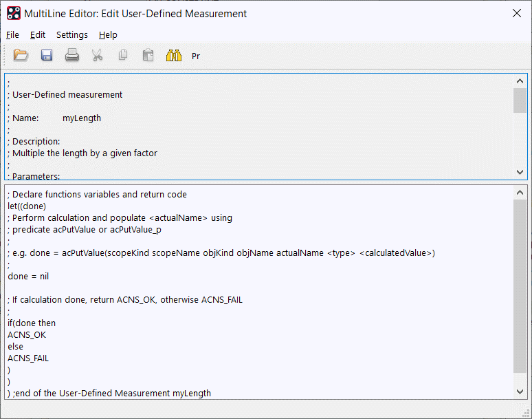Click the 'else' line in code
This screenshot has width=532, height=419.
16,347
